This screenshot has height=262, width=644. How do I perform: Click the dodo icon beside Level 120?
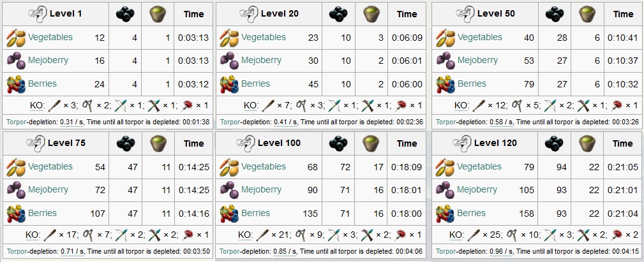462,143
